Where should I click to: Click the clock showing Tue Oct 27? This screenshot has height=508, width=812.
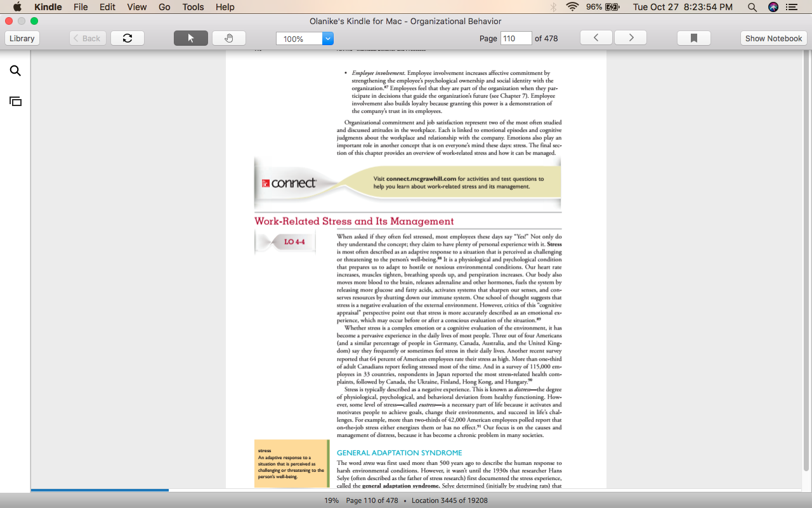[x=683, y=7]
